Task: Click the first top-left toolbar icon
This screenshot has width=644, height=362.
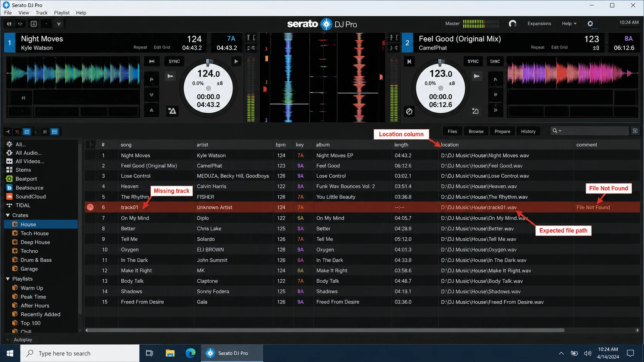Action: tap(9, 24)
